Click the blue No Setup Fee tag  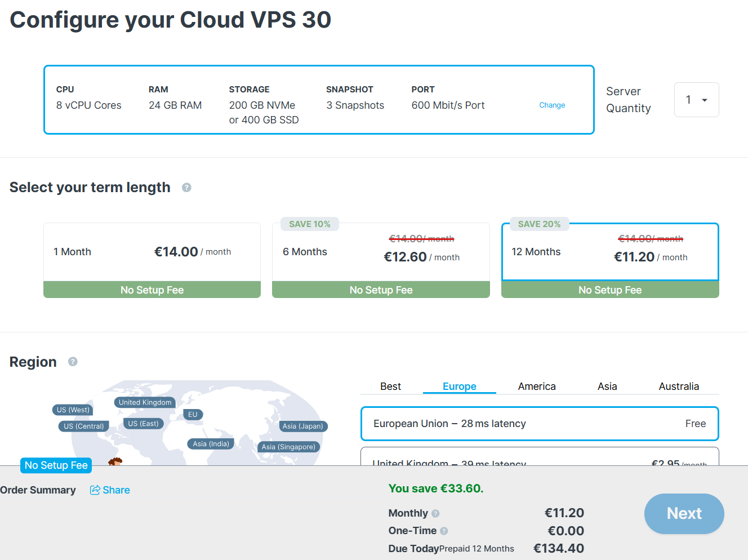pos(56,465)
